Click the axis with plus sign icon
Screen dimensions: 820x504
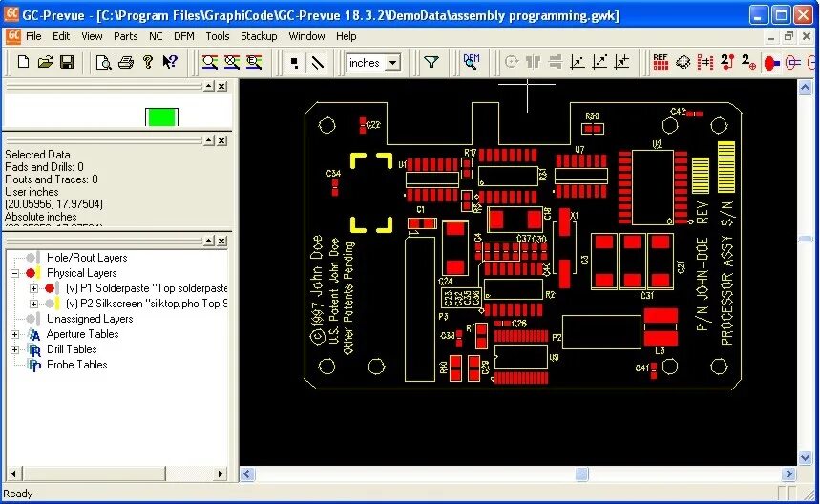tap(621, 62)
